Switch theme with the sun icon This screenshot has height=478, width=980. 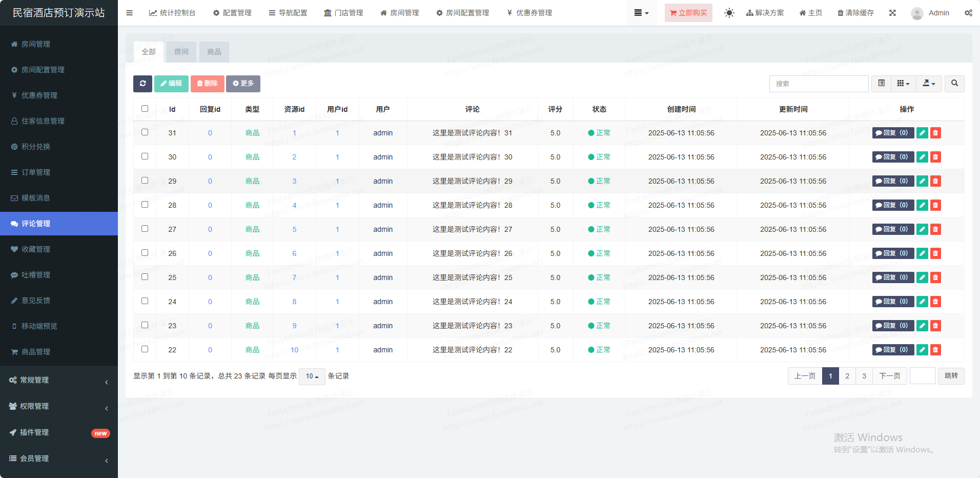tap(729, 13)
